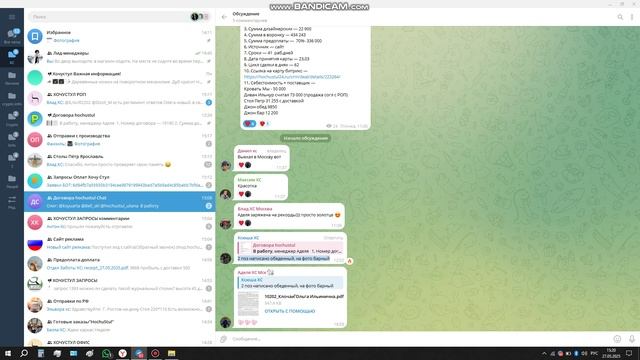The height and width of the screenshot is (360, 640).
Task: Open the "Лид менеджеры" chat
Action: pos(120,57)
